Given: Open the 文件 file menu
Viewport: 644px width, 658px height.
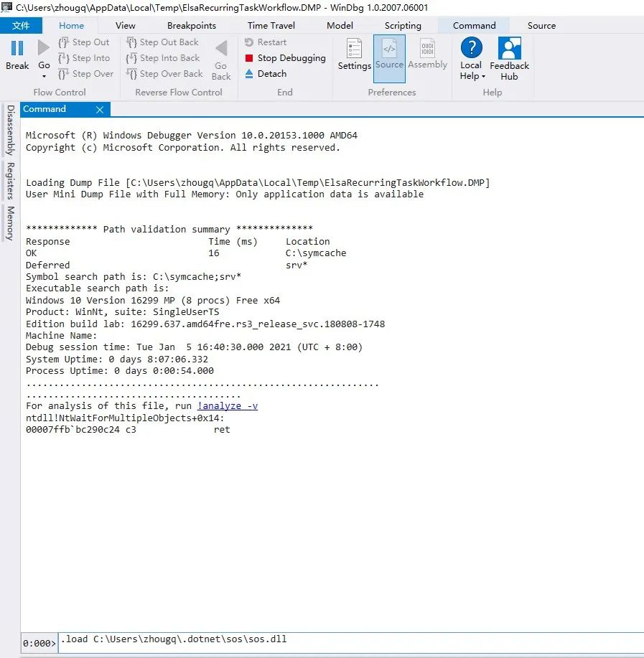Looking at the screenshot, I should (21, 26).
